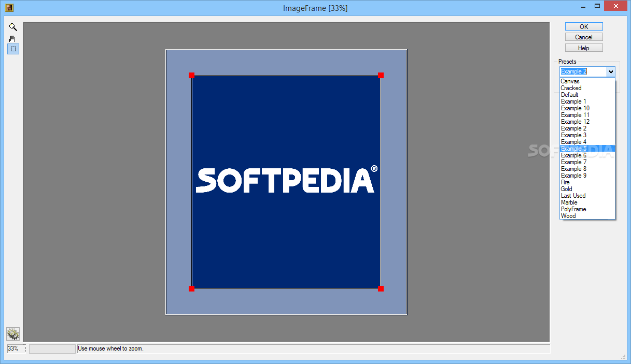Choose the Last Used preset
This screenshot has height=364, width=631.
point(587,196)
